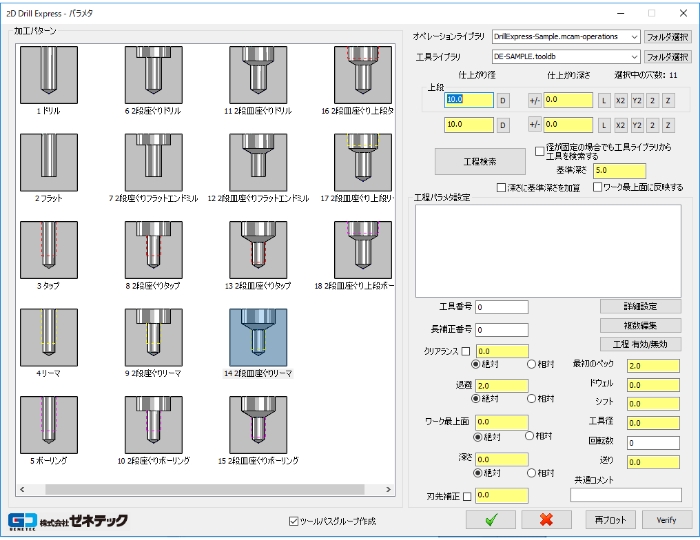Toggle クリアランス checkbox
This screenshot has height=540, width=700.
pos(466,352)
